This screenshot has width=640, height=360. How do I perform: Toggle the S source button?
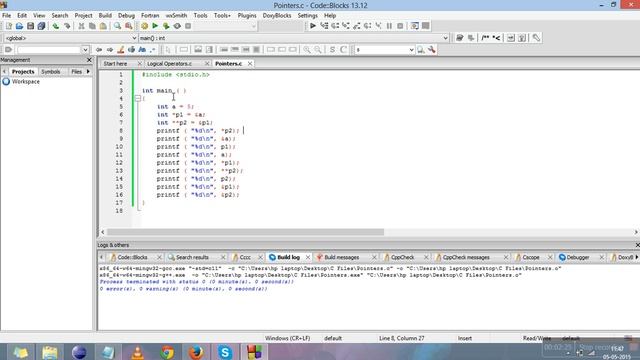click(332, 50)
